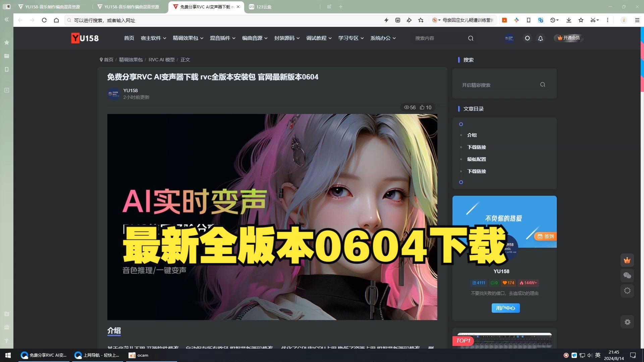Click the browser user avatar icon
The image size is (644, 362).
coord(624,20)
